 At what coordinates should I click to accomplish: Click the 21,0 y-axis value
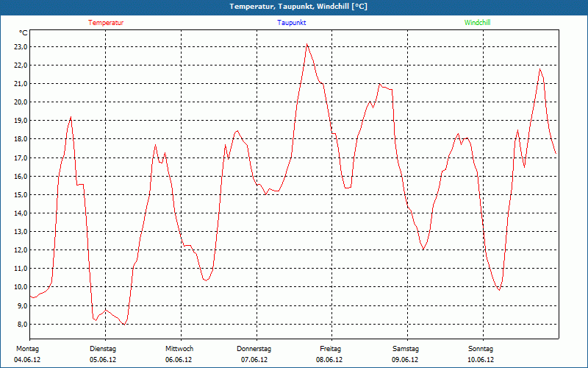pos(21,84)
